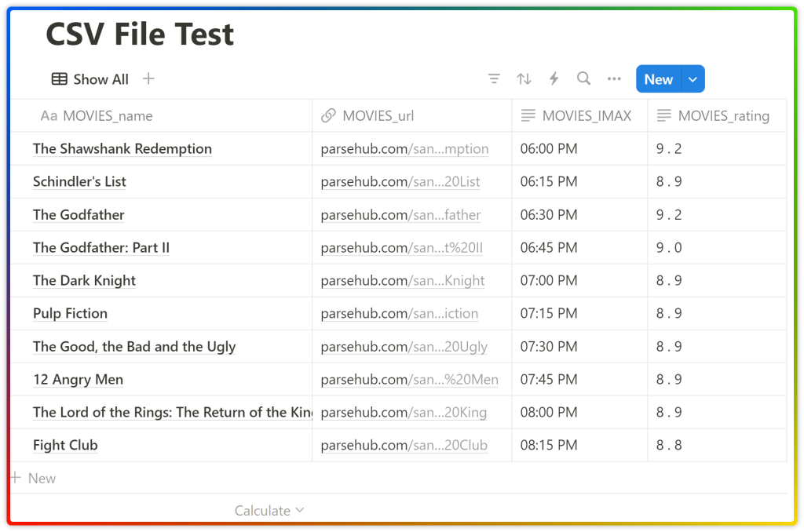Open the MOVIES_rating column header menu
The image size is (804, 532).
point(717,116)
